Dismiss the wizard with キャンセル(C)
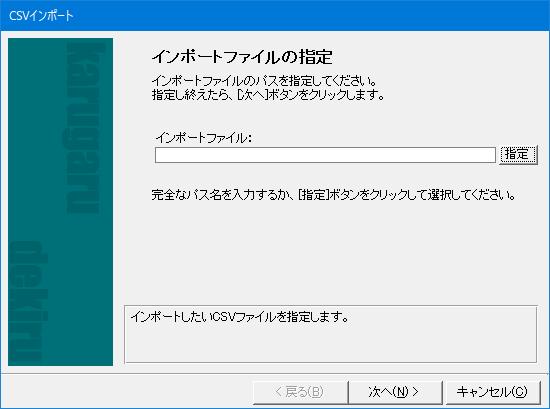The height and width of the screenshot is (409, 550). coord(492,392)
